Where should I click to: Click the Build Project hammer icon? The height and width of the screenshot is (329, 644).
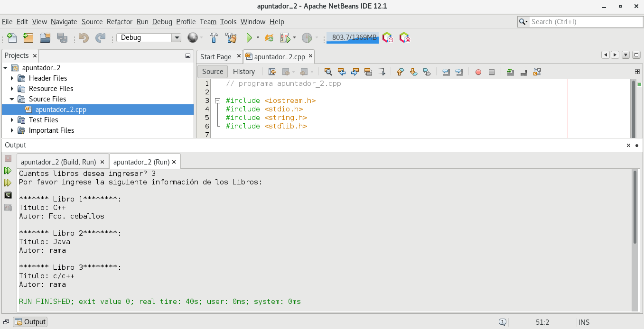(214, 38)
